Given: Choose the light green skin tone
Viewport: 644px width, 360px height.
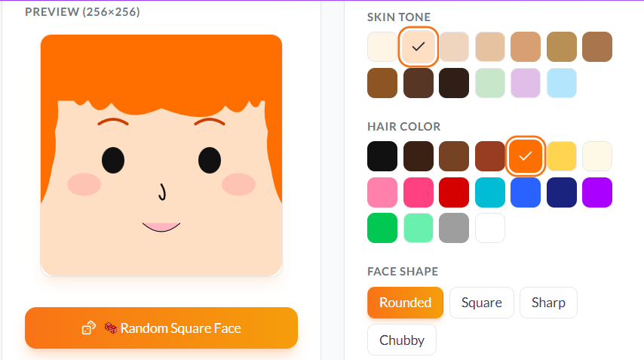Looking at the screenshot, I should click(490, 83).
